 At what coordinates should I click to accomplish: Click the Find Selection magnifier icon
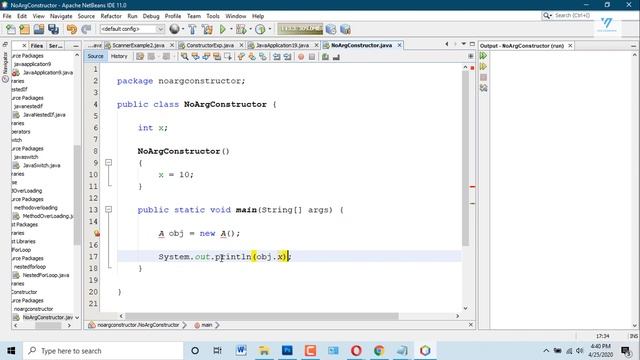click(x=184, y=57)
